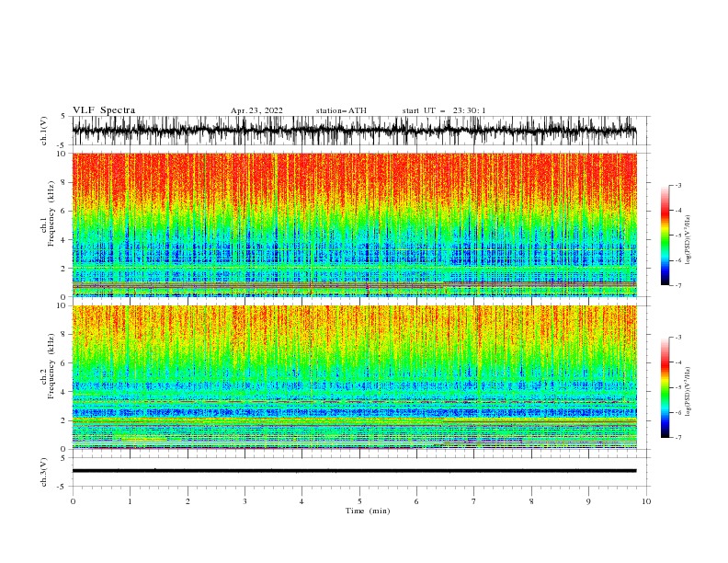Viewport: 728px width, 563px height.
Task: Click the '2' kHz tick on ch.2 axis
Action: (63, 420)
